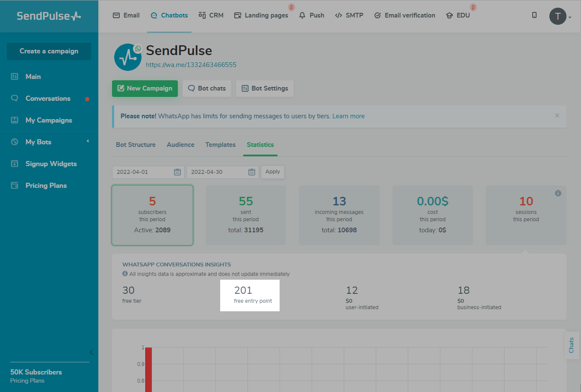Open My Campaigns in the sidebar

[x=49, y=120]
